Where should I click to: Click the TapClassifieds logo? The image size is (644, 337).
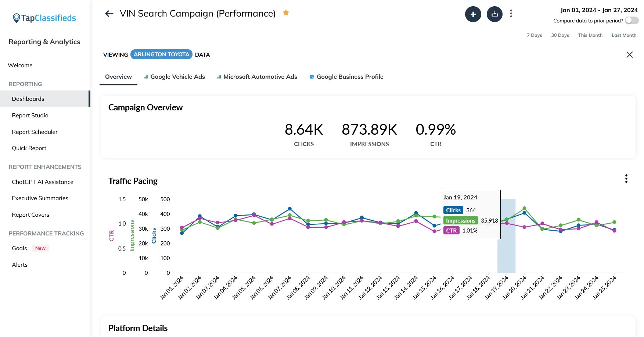pyautogui.click(x=44, y=18)
